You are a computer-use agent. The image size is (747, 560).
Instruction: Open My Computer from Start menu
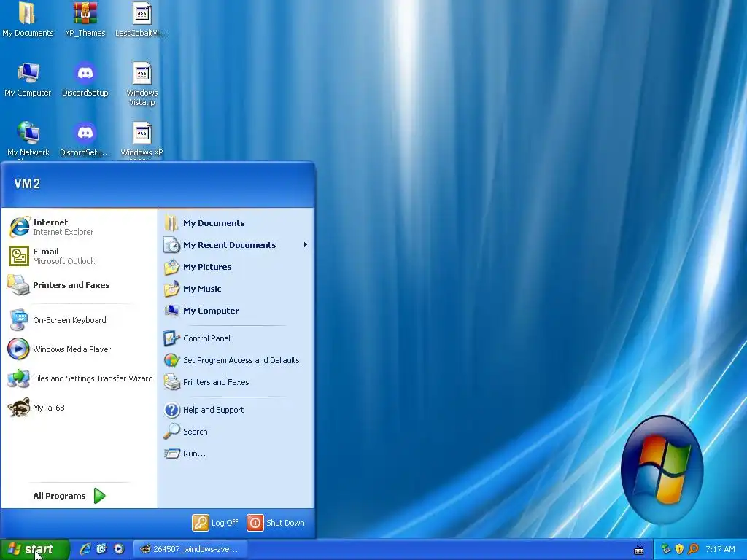point(236,311)
